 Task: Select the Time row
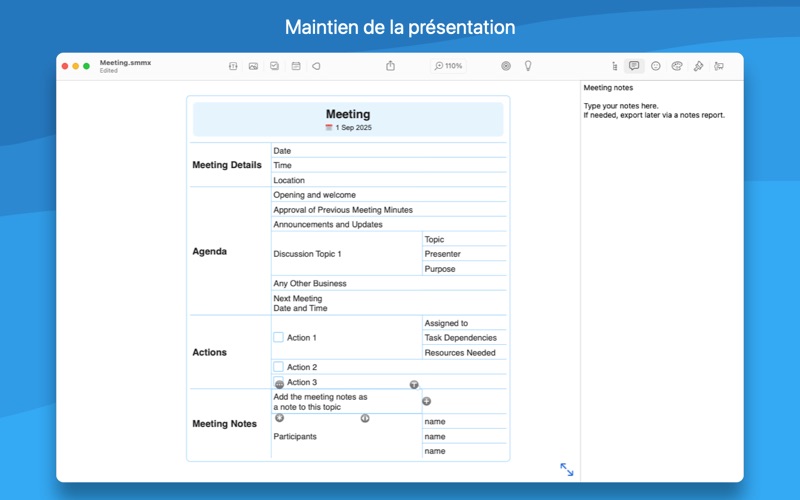point(389,165)
